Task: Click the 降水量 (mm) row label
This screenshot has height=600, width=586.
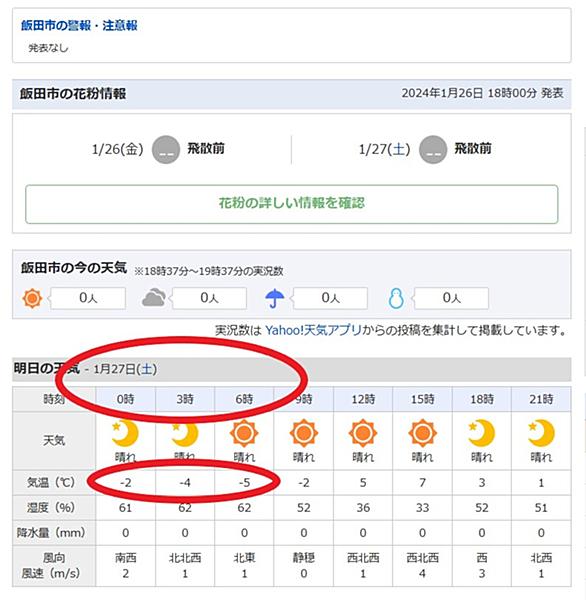Action: tap(54, 533)
